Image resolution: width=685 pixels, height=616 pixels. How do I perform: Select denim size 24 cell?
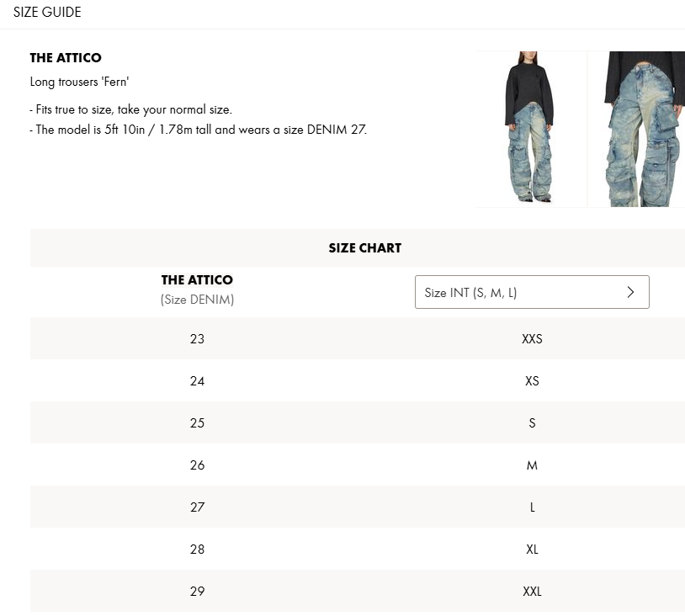(197, 381)
